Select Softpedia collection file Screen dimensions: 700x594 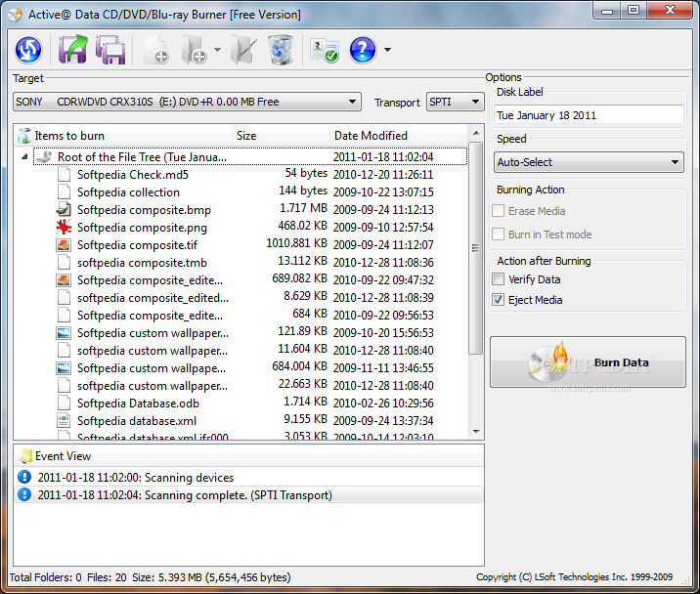128,192
